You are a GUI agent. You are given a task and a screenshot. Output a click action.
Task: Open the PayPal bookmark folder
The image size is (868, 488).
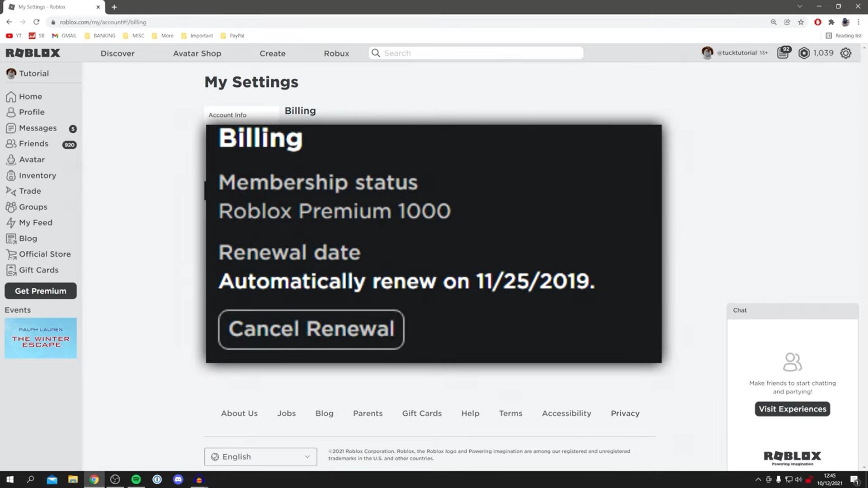(232, 36)
